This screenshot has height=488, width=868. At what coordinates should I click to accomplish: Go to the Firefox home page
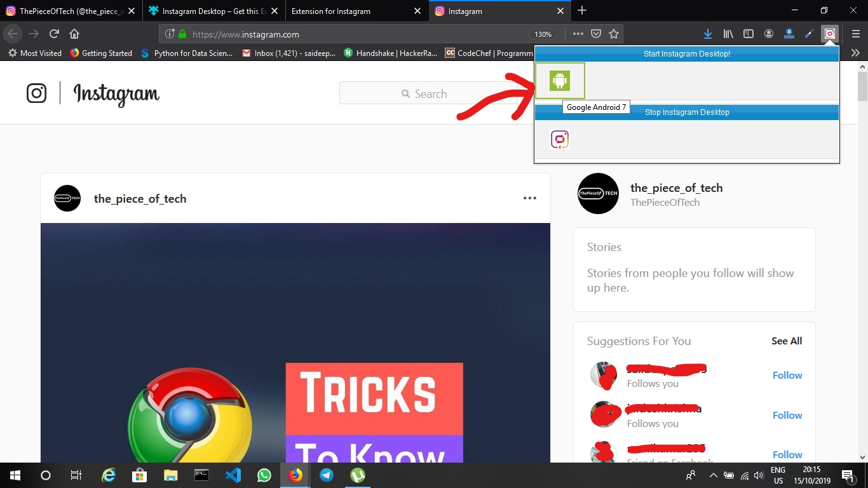[74, 34]
